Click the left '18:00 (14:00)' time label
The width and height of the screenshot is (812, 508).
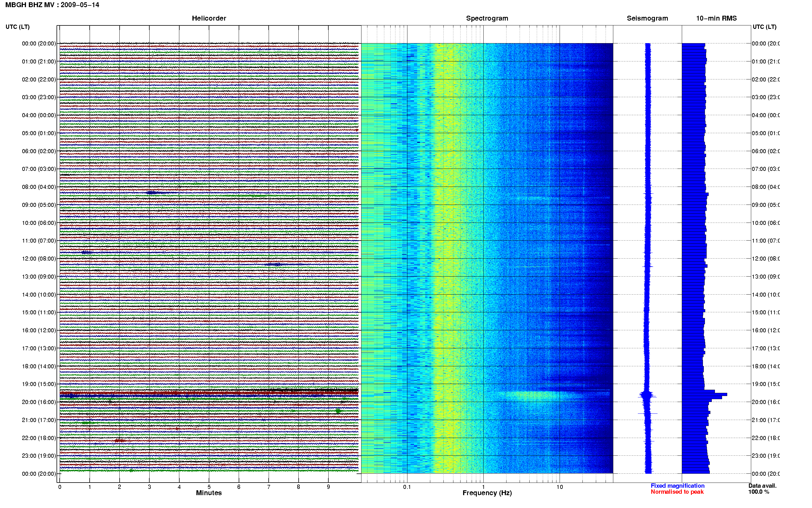39,366
